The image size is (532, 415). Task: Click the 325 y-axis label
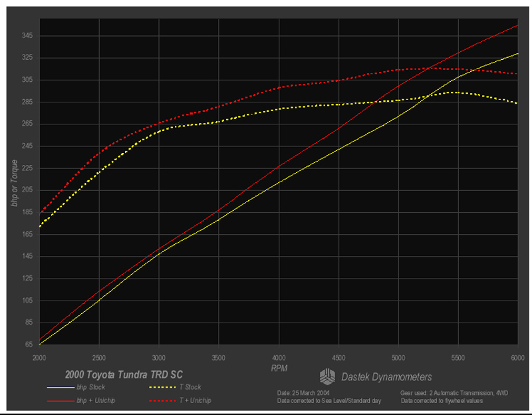pos(27,58)
